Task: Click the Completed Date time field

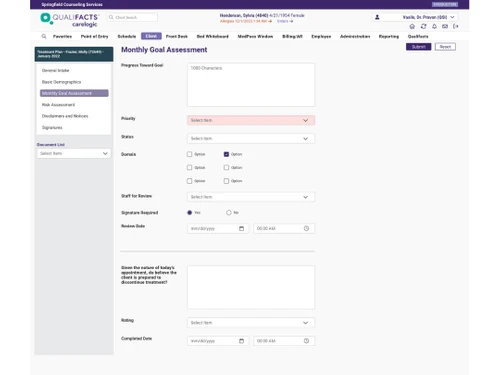Action: 284,341
